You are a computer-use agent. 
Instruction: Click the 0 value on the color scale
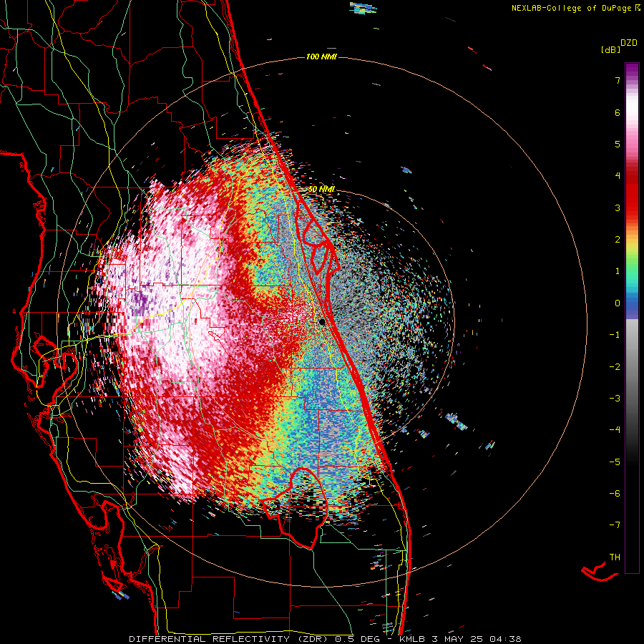(618, 303)
